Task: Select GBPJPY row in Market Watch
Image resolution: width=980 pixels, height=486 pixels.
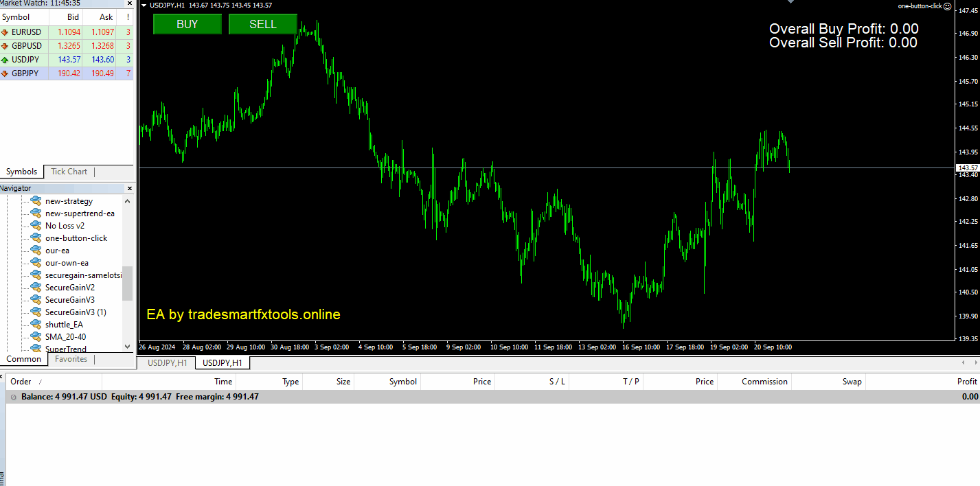Action: point(25,73)
